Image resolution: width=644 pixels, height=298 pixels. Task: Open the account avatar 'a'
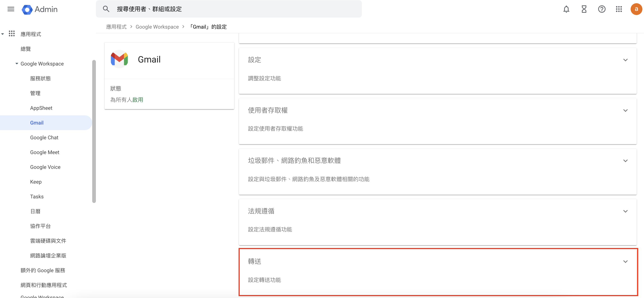coord(636,9)
